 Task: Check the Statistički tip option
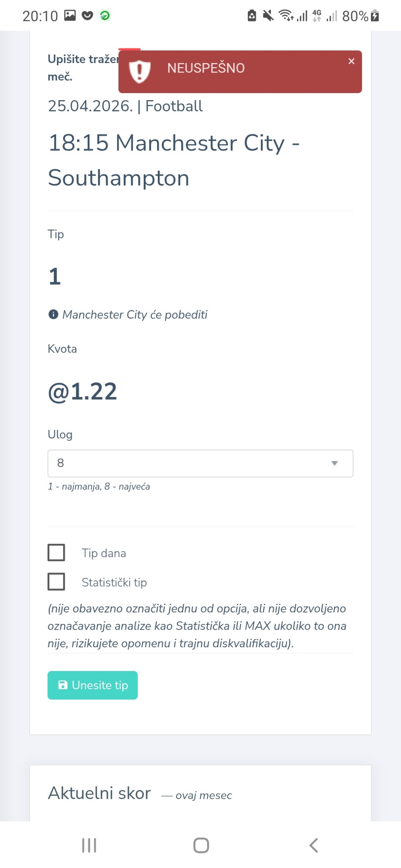[x=56, y=582]
